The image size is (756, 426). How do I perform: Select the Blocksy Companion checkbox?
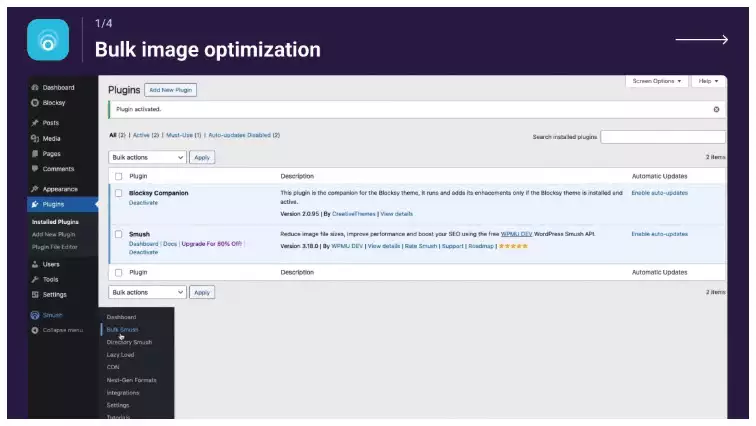[119, 193]
